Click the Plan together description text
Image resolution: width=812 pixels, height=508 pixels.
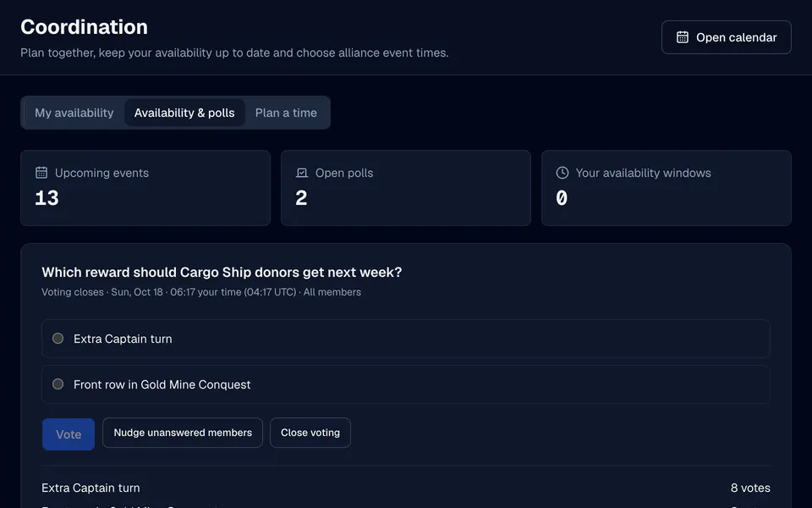click(234, 52)
